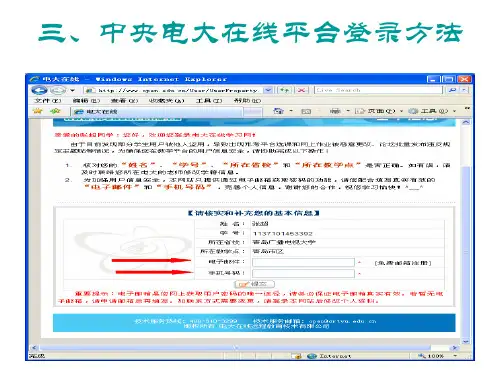500x375 pixels.
Task: Click the red Stop loading icon
Action: pyautogui.click(x=301, y=90)
